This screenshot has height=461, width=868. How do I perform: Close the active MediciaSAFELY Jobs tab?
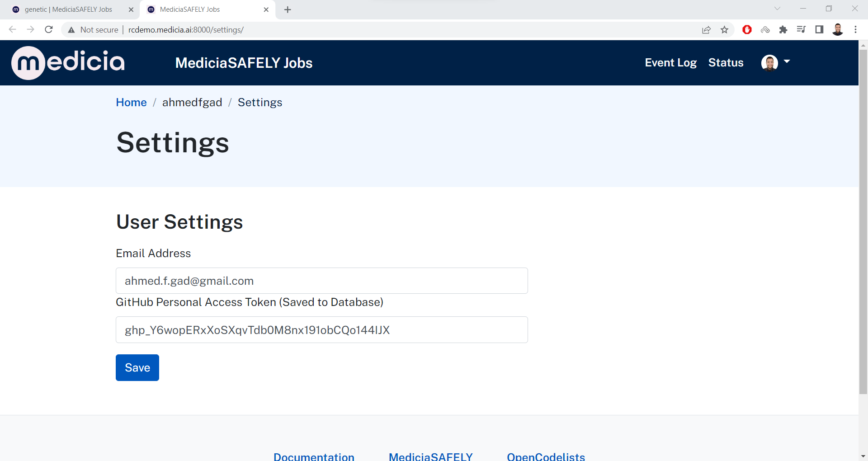pyautogui.click(x=266, y=9)
